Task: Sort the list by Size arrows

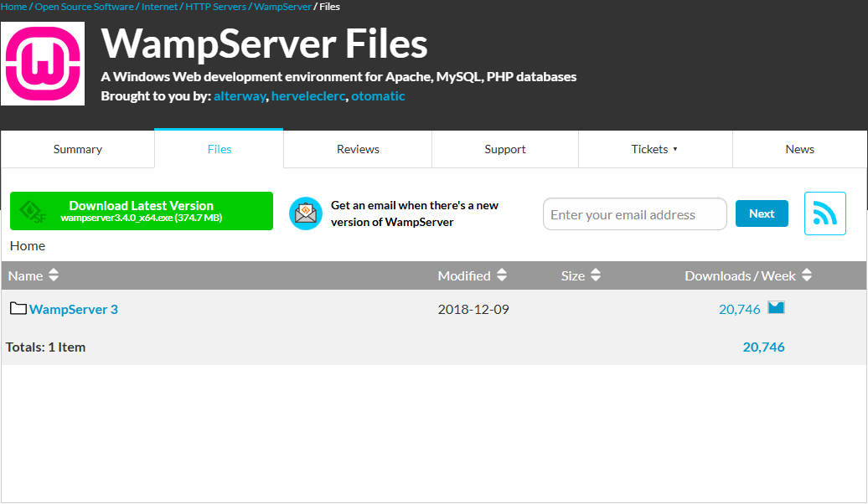Action: (x=596, y=275)
